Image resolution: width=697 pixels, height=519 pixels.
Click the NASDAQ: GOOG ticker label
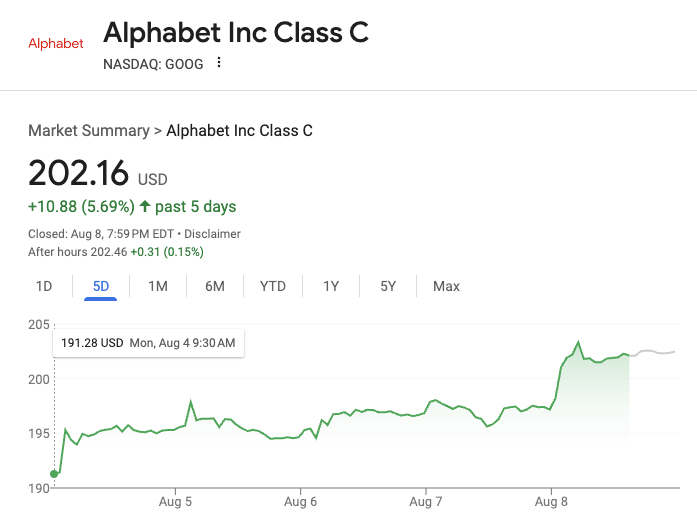pyautogui.click(x=153, y=64)
